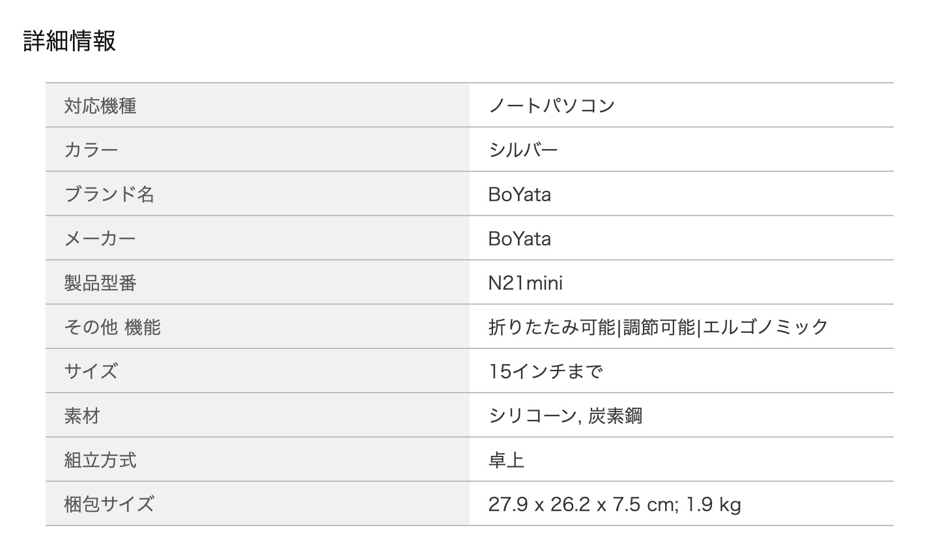Click the 卓上 assembly value

[506, 460]
